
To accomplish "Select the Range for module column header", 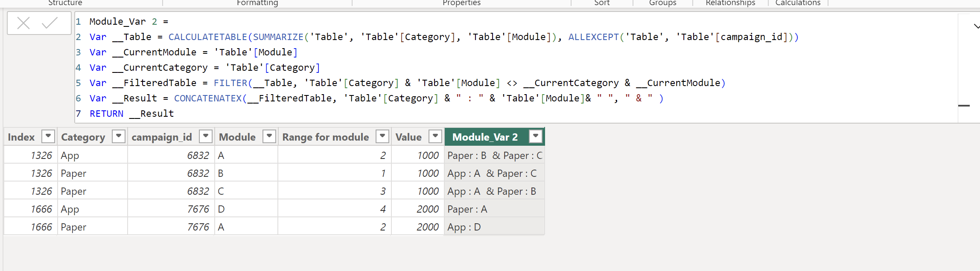I will pos(326,137).
